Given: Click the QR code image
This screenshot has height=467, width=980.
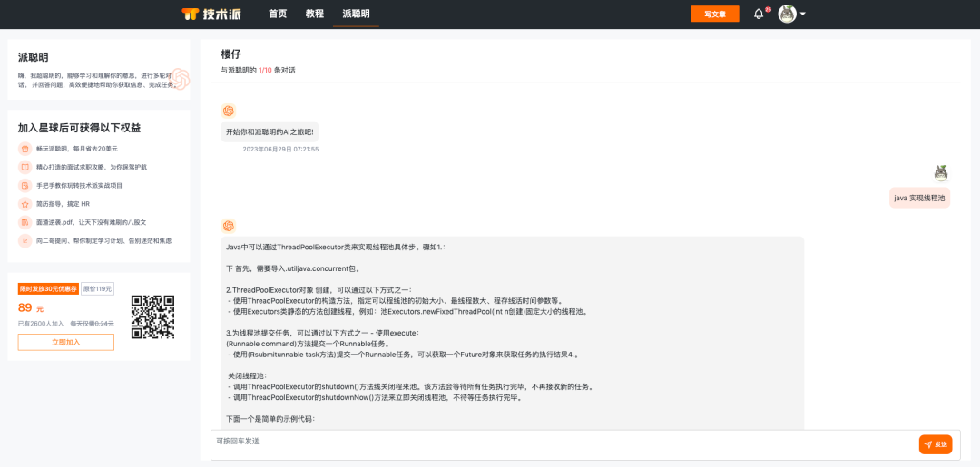Looking at the screenshot, I should (x=152, y=316).
